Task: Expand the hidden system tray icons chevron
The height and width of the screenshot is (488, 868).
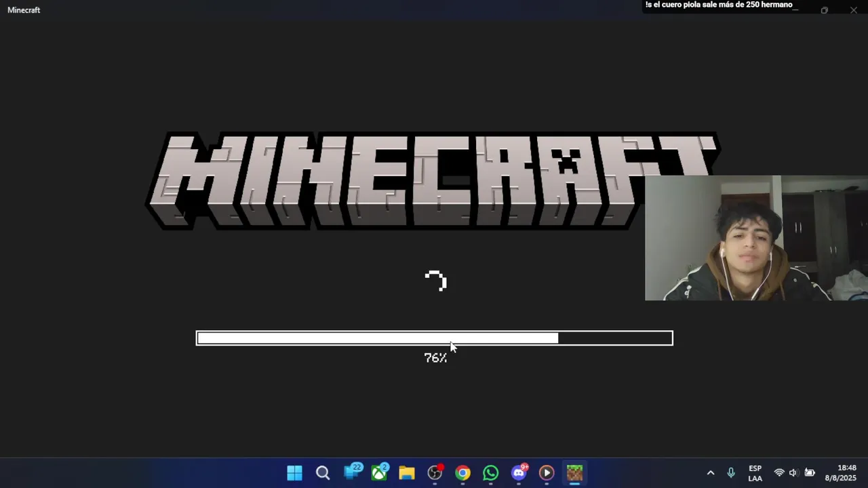Action: 711,472
